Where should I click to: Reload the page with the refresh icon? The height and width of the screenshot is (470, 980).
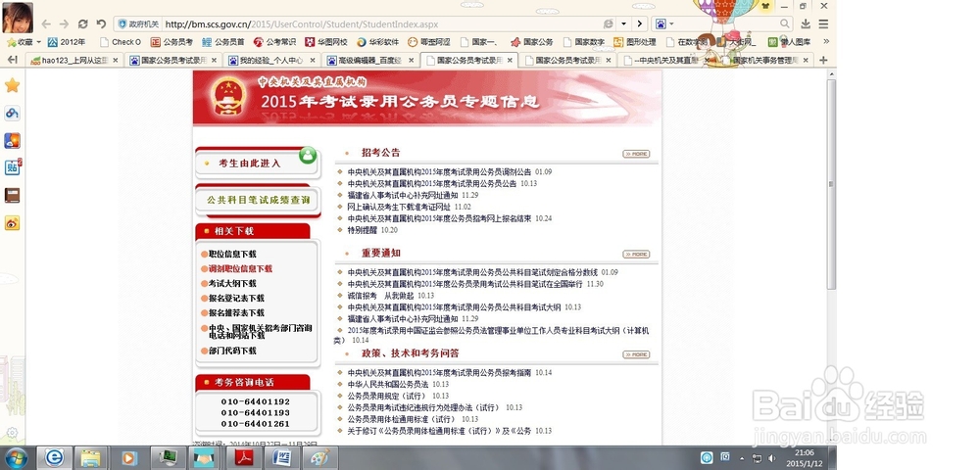[x=82, y=23]
